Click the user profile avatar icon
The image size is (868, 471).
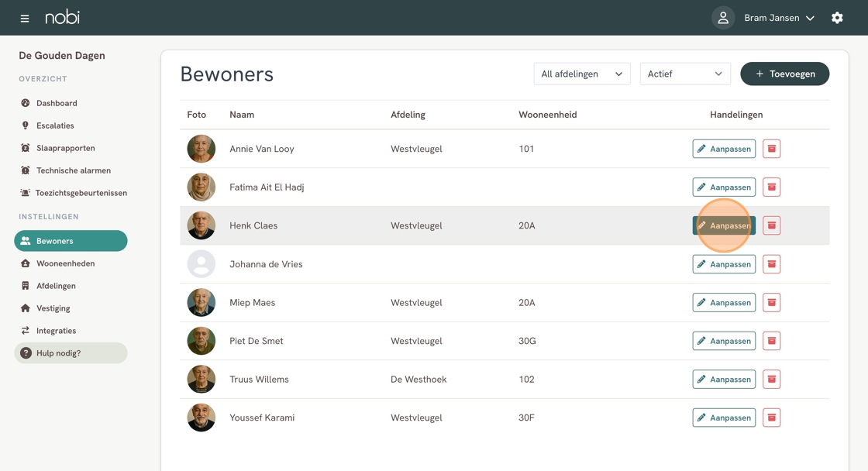point(722,18)
